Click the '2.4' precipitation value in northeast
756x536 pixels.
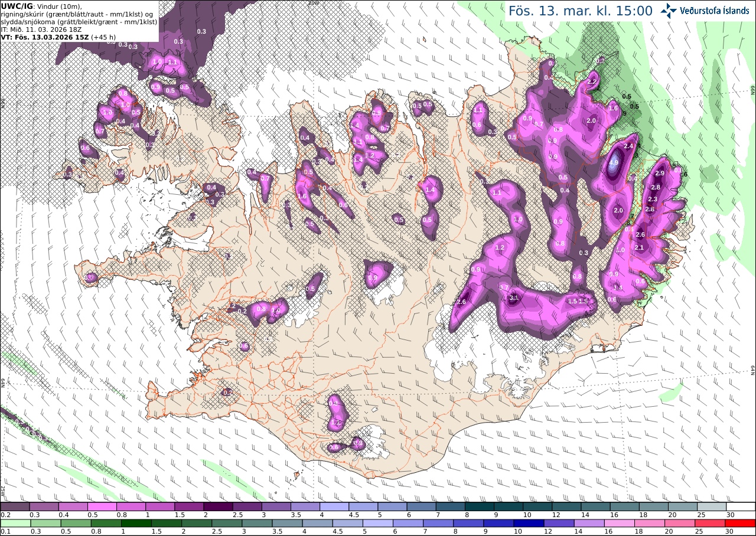pyautogui.click(x=628, y=146)
